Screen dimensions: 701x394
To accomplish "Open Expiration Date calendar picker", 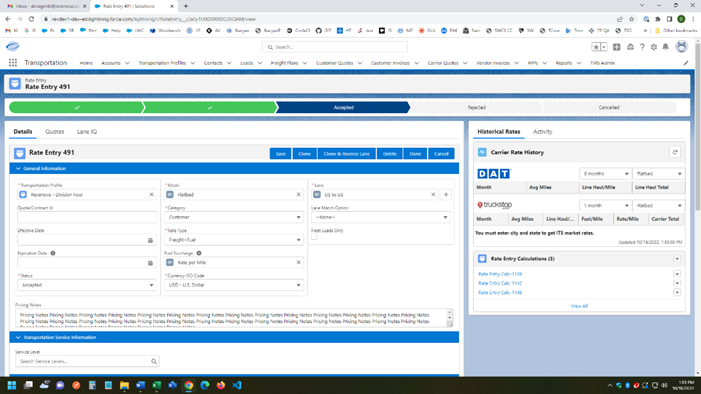I will (150, 263).
